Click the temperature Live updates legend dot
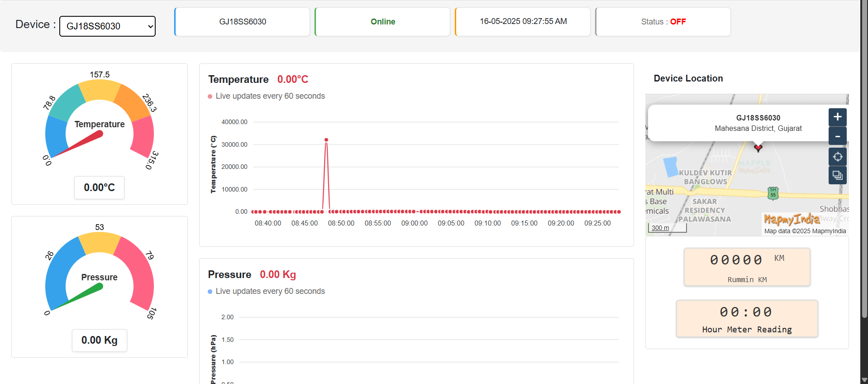The image size is (868, 384). coord(210,96)
